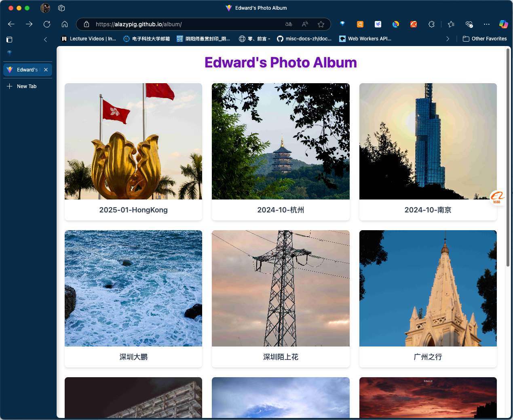The image size is (513, 420).
Task: Open the Web Workers API bookmark
Action: coord(365,39)
